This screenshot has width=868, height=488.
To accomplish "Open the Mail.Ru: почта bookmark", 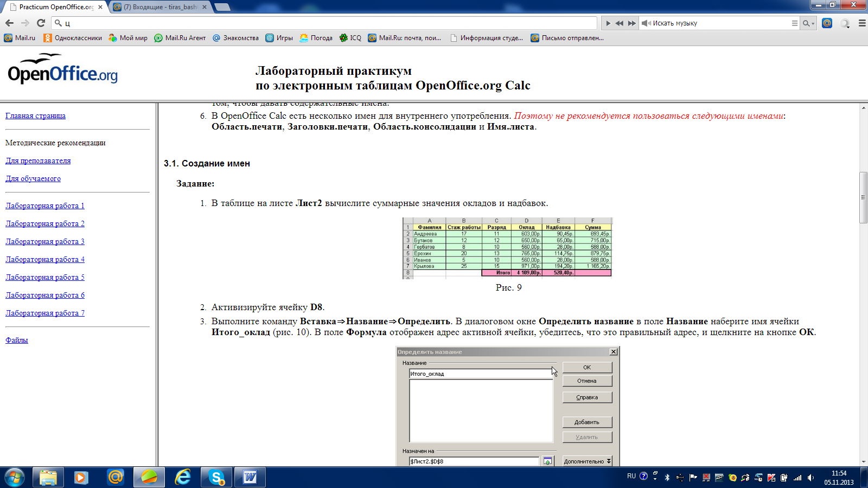I will tap(404, 38).
